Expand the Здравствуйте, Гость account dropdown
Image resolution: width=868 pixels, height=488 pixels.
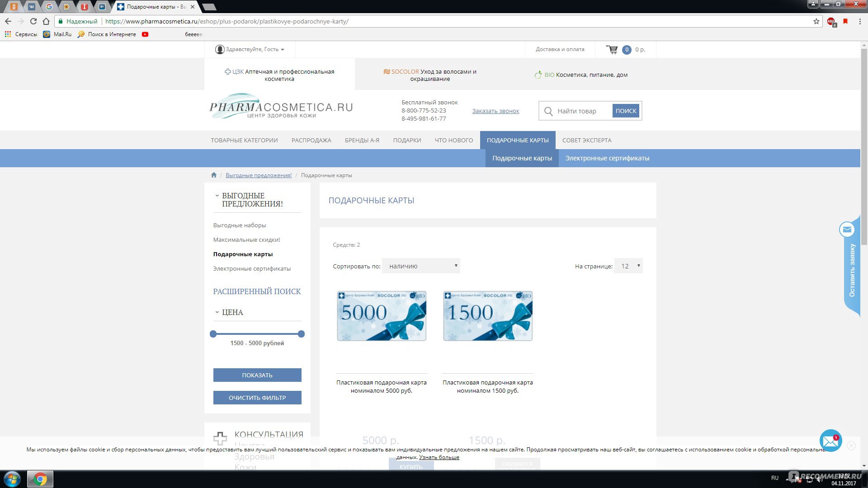click(x=250, y=49)
